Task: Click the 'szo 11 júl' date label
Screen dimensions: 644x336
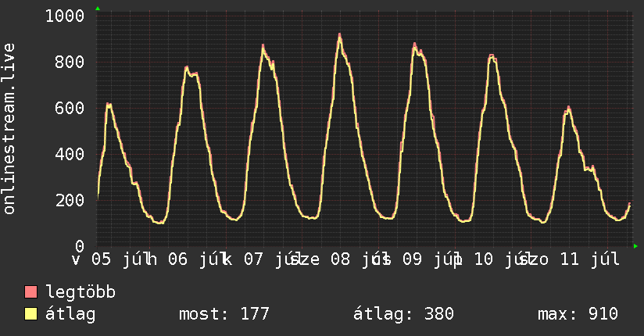Action: point(569,259)
